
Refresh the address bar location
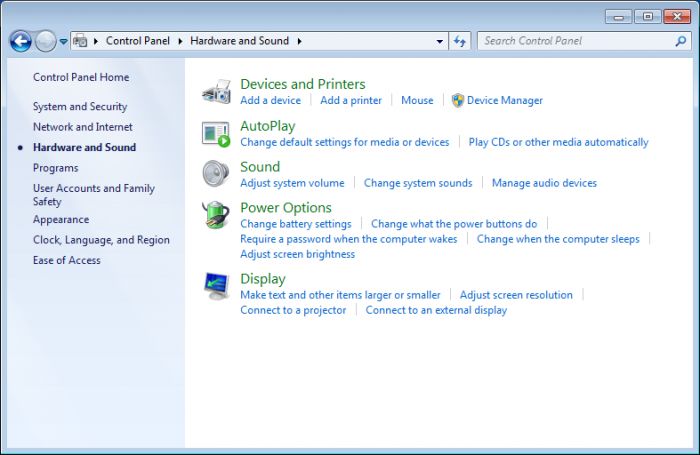click(x=459, y=41)
